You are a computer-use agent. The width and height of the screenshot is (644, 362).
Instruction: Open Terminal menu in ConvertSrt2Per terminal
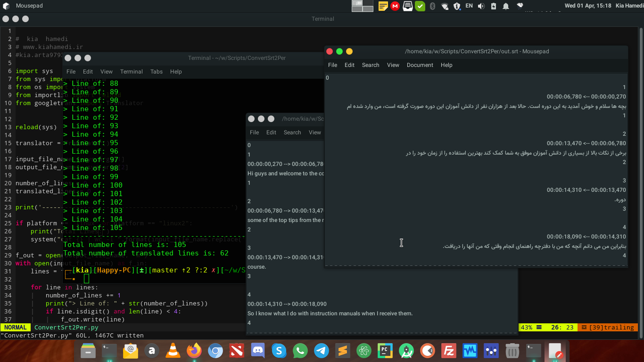[x=132, y=72]
